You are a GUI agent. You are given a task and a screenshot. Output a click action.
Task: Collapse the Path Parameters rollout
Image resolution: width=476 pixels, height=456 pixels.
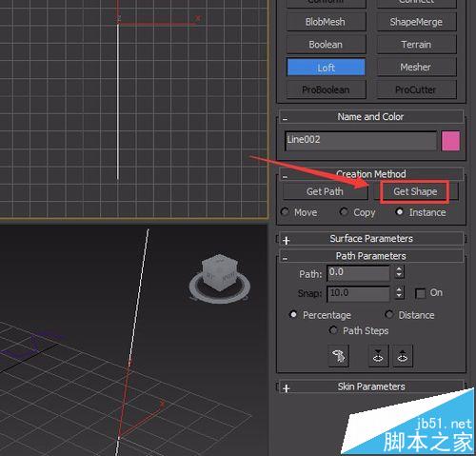point(371,256)
